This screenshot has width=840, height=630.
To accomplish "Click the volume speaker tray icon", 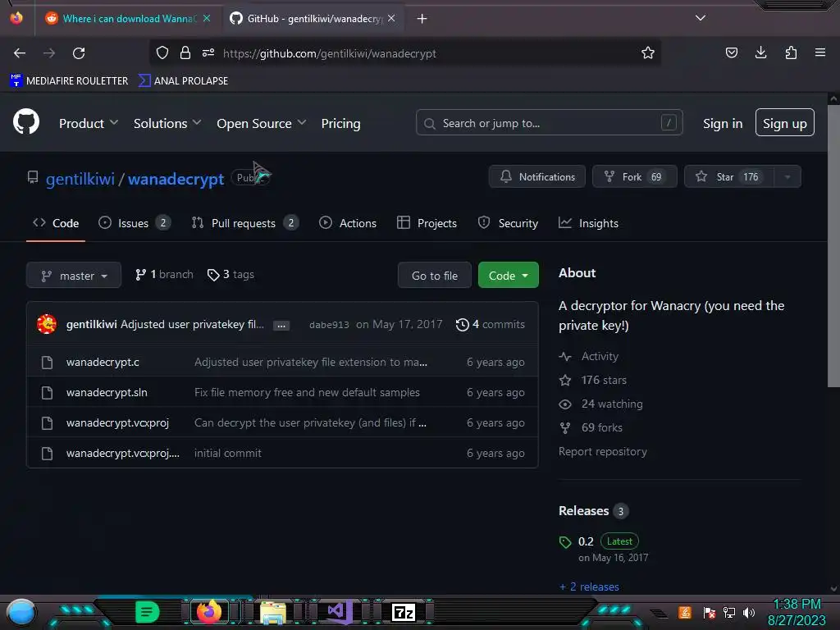I will pyautogui.click(x=749, y=612).
